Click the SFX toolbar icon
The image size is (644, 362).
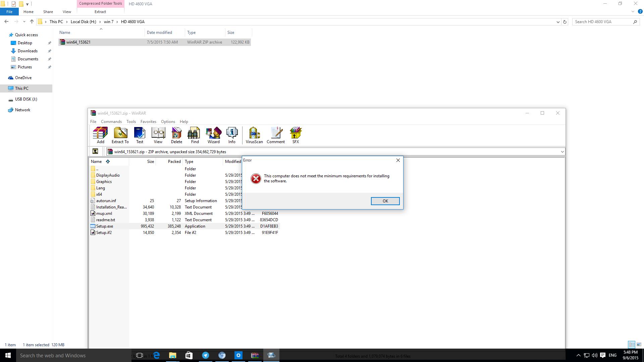(296, 135)
